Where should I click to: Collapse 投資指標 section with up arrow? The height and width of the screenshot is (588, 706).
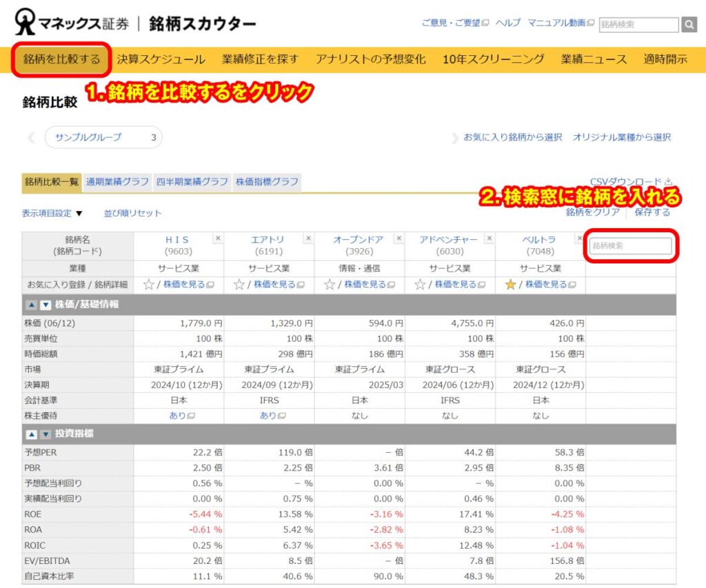32,434
